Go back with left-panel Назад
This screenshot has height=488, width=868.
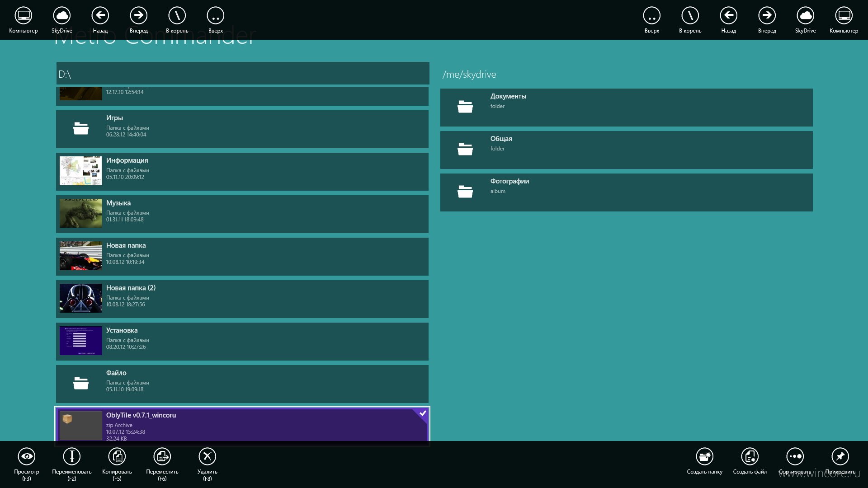pos(100,16)
